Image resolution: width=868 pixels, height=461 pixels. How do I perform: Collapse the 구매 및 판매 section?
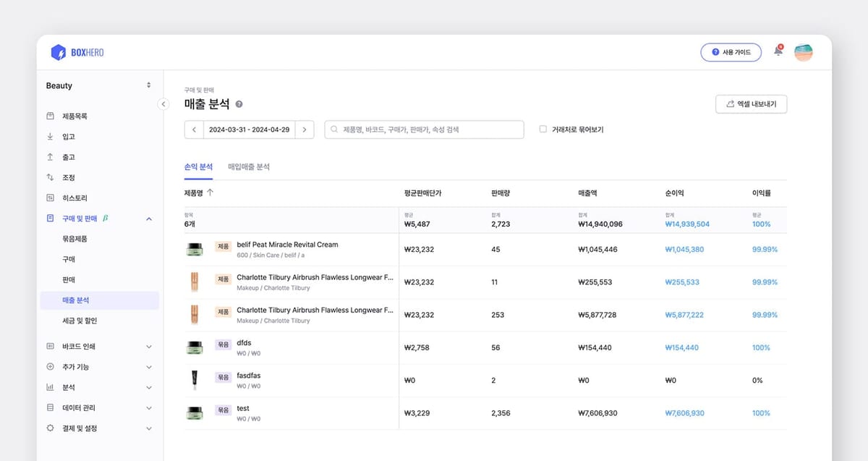(x=148, y=218)
